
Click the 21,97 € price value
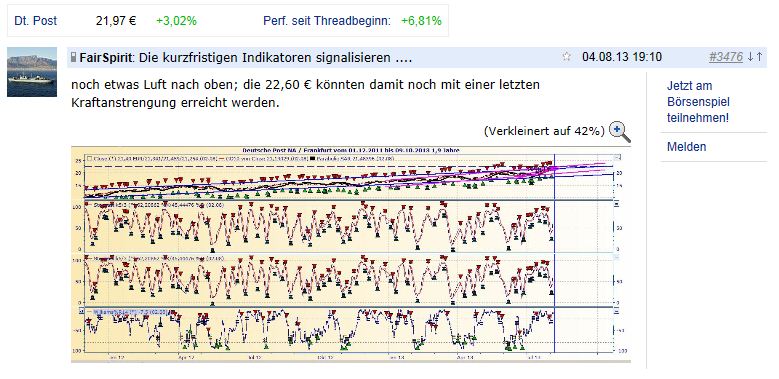click(x=116, y=21)
